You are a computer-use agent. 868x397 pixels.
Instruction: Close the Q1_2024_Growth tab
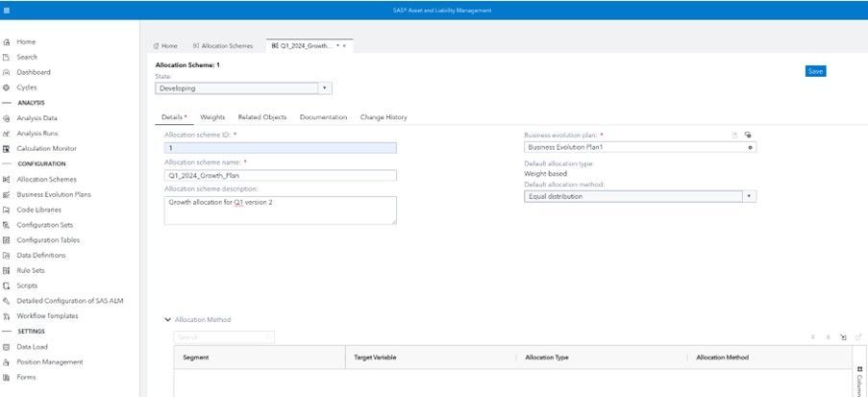[344, 46]
